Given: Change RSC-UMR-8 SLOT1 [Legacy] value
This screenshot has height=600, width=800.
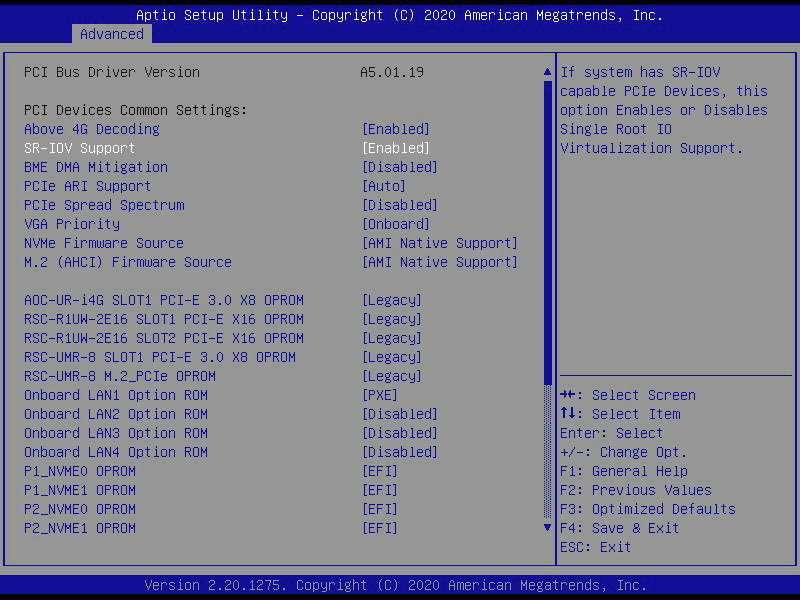Looking at the screenshot, I should click(392, 357).
